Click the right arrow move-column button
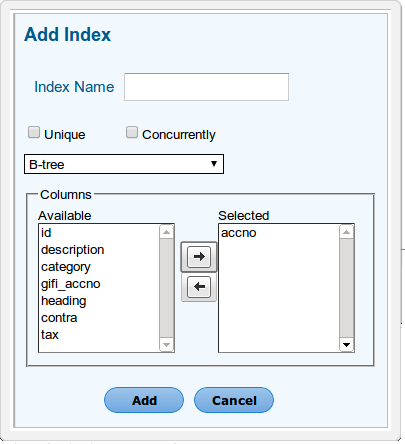The image size is (405, 444). pyautogui.click(x=199, y=257)
